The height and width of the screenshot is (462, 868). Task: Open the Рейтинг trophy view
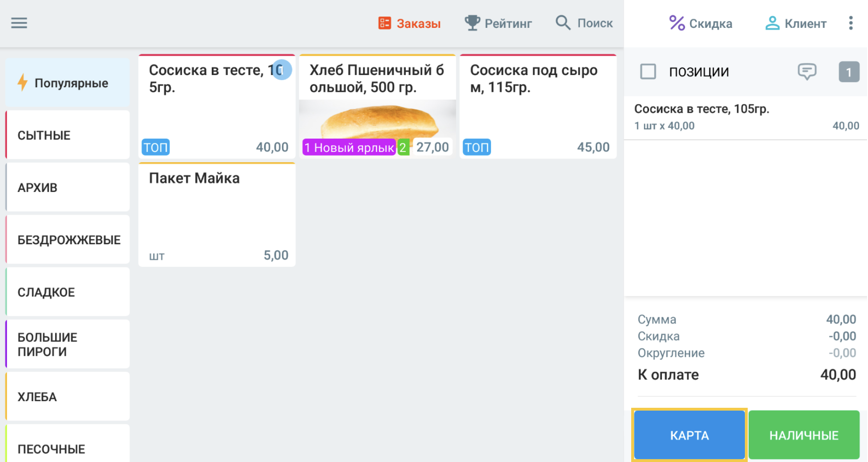(498, 23)
